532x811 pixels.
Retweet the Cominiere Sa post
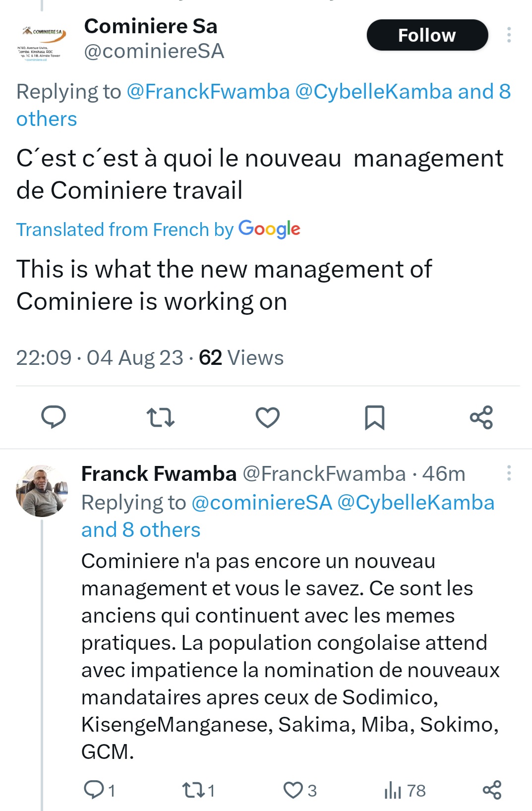(161, 417)
